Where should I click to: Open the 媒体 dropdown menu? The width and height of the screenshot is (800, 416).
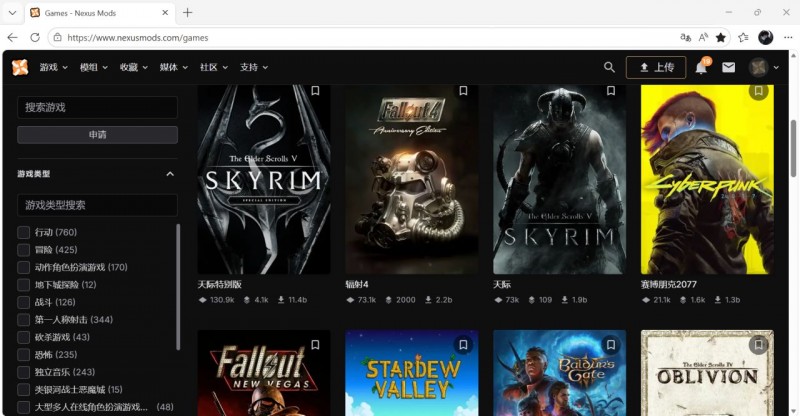tap(173, 67)
